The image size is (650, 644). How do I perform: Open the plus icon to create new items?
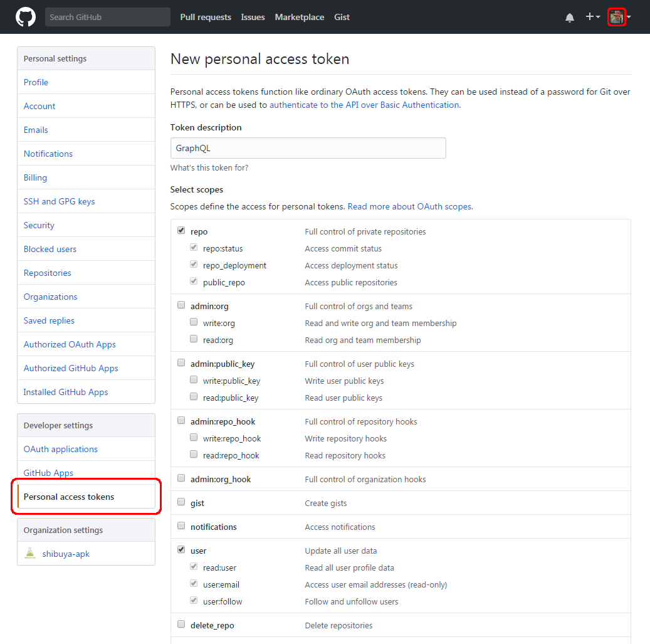click(x=589, y=17)
